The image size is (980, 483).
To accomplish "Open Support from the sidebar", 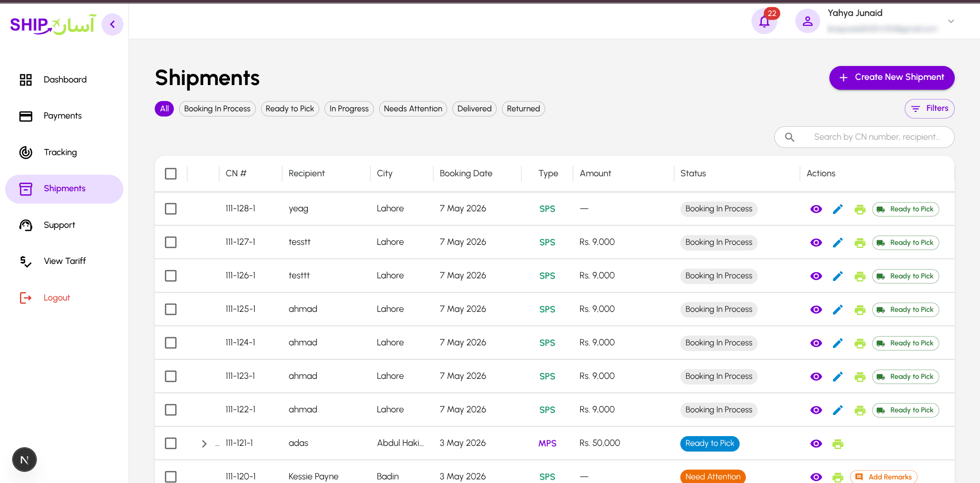I will coord(64,225).
